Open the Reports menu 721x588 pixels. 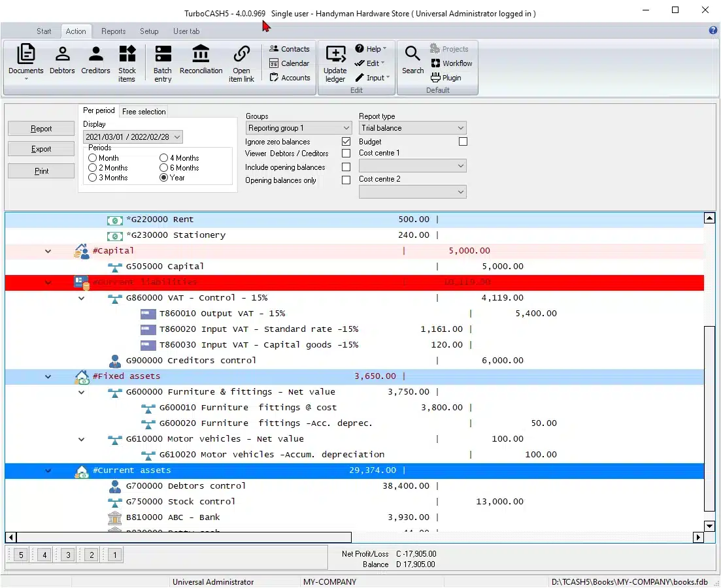tap(113, 31)
